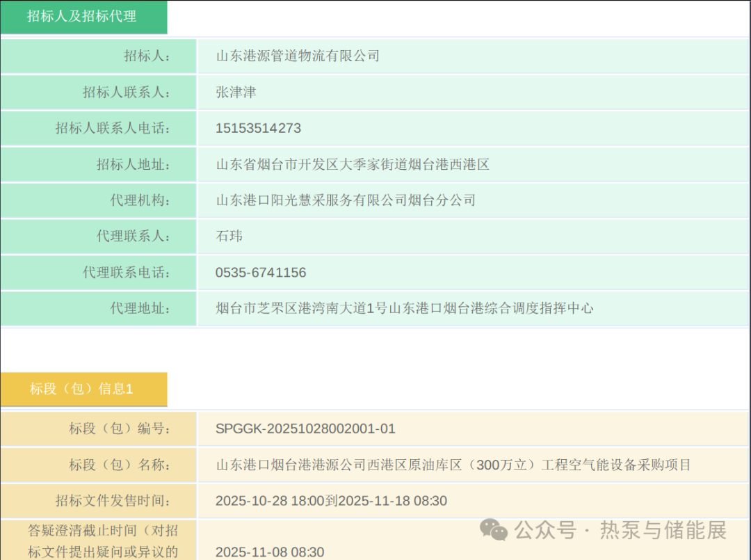The image size is (751, 560).
Task: Click deadline value 2025-11-08 08:30
Action: pos(270,552)
